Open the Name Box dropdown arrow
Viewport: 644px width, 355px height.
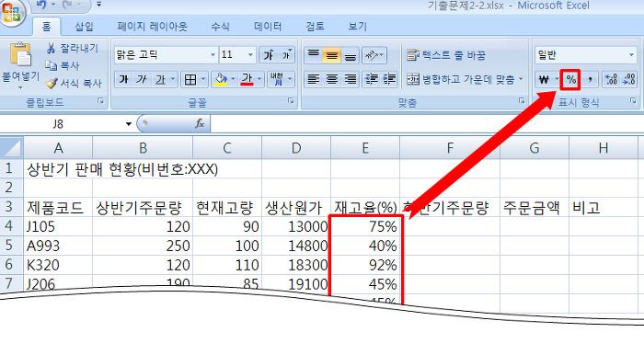pyautogui.click(x=129, y=124)
